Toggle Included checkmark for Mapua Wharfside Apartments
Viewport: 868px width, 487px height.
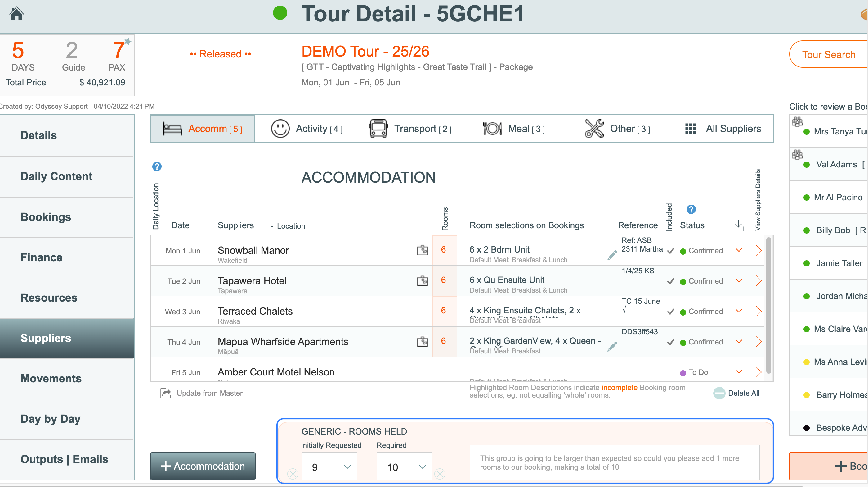pos(670,342)
